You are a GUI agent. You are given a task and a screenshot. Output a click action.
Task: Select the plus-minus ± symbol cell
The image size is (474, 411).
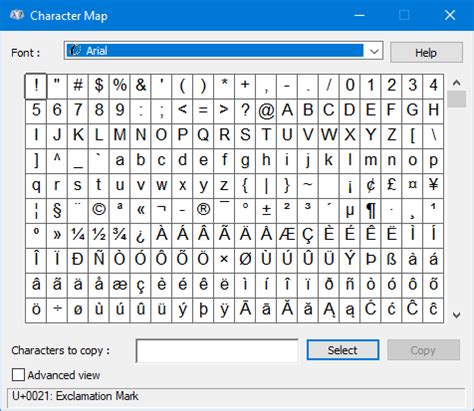pos(266,210)
